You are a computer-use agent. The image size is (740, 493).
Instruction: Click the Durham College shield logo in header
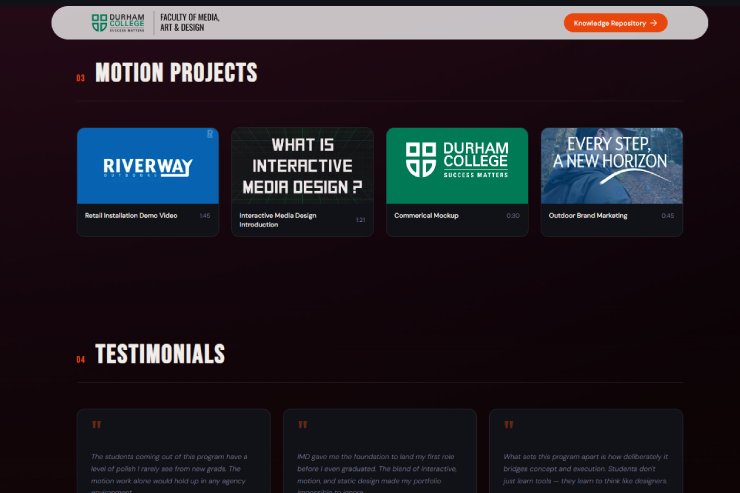pyautogui.click(x=99, y=22)
